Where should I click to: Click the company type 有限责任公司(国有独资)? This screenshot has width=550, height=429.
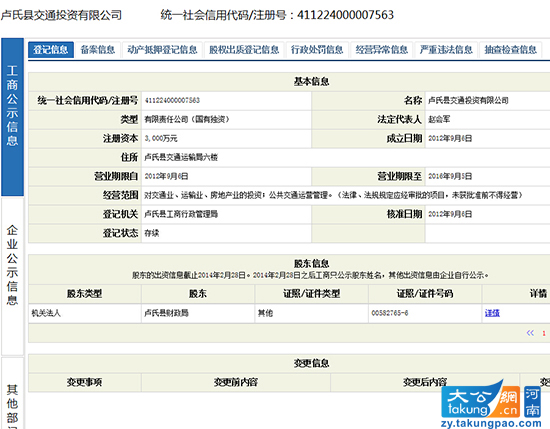pos(187,119)
